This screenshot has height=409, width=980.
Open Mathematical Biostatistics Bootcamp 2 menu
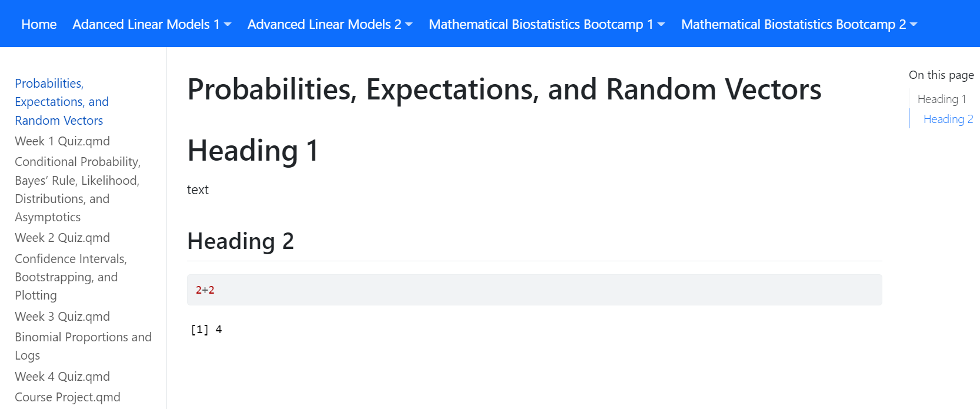(799, 24)
